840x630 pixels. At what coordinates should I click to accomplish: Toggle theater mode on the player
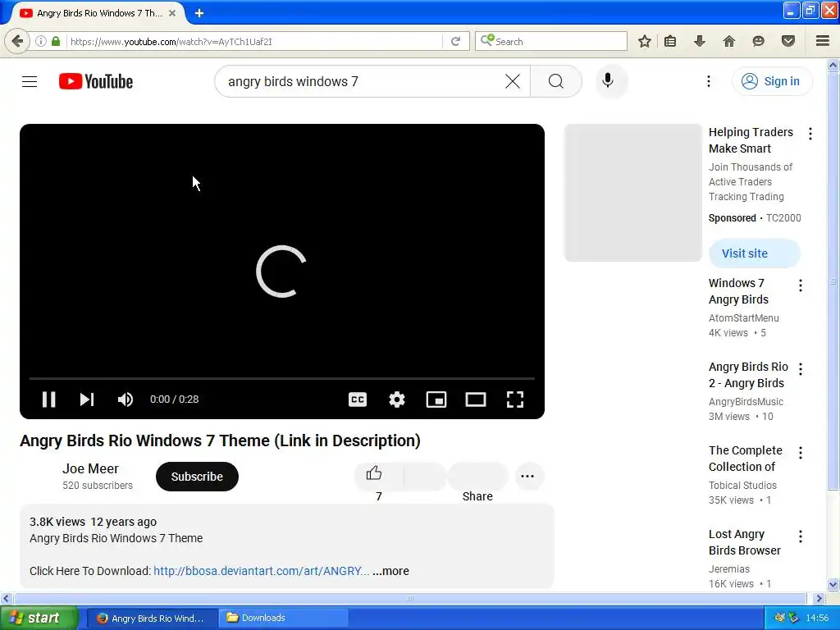point(476,399)
